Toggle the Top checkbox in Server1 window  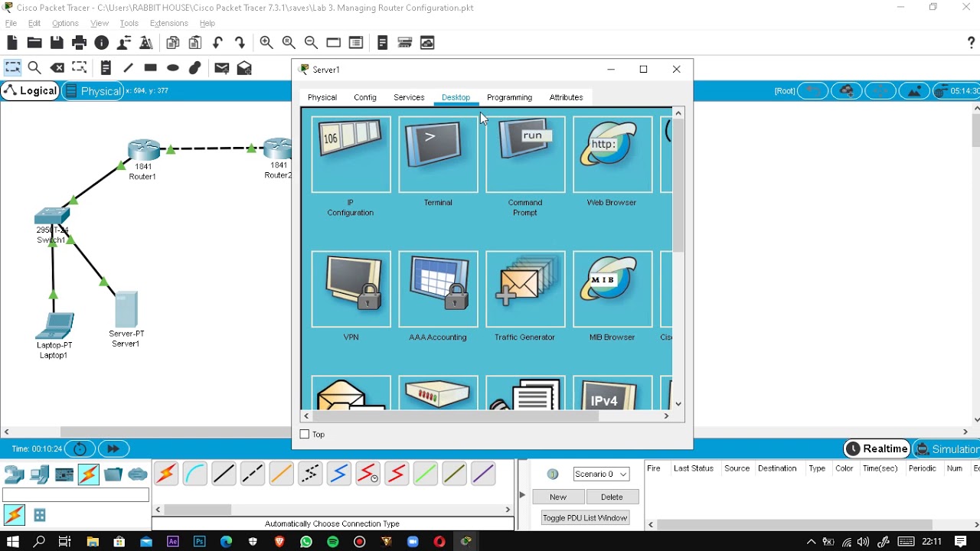point(305,435)
